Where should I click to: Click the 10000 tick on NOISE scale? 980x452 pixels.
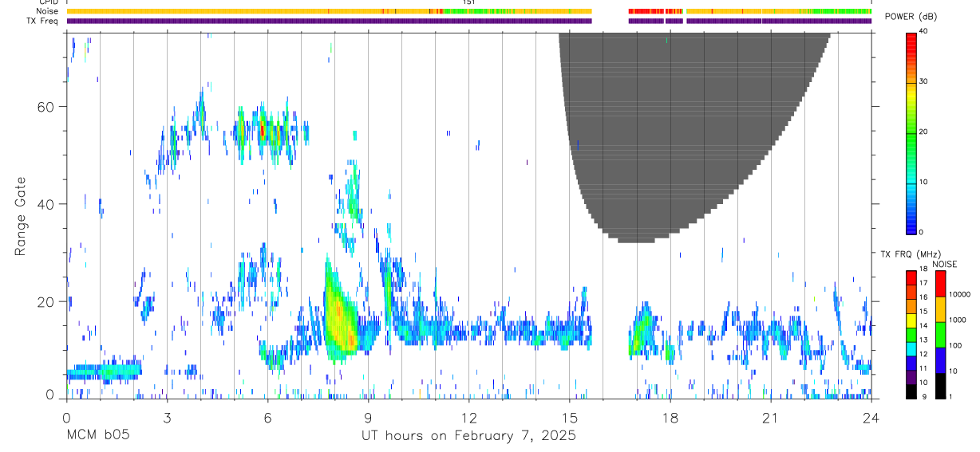click(960, 294)
